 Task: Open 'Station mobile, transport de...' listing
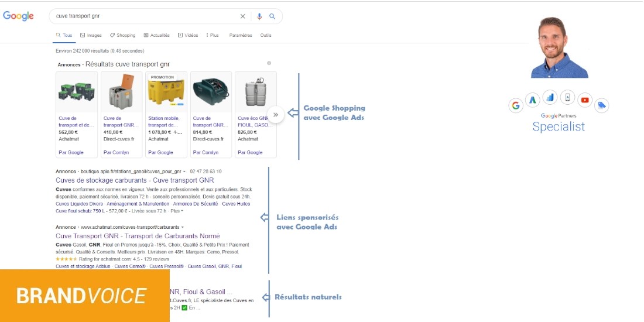pos(163,122)
